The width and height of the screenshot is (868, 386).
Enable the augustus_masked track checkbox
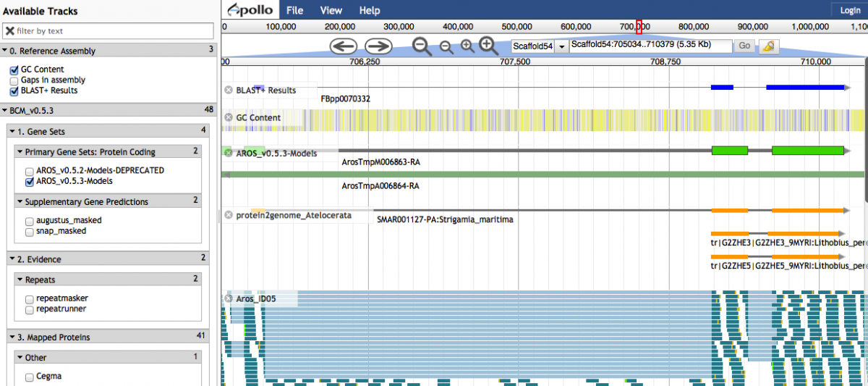coord(29,220)
